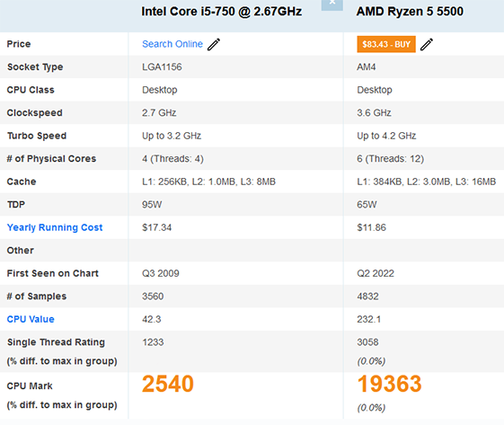The image size is (504, 425).
Task: Click the Single Thread Rating value 1233
Action: [x=153, y=342]
